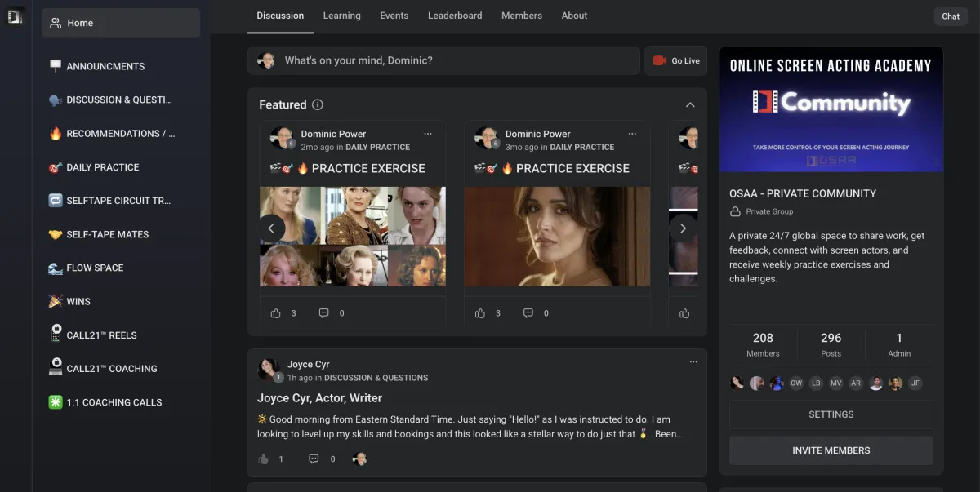Open Joyce Cyr's profile avatar
Viewport: 980px width, 492px height.
[x=268, y=369]
